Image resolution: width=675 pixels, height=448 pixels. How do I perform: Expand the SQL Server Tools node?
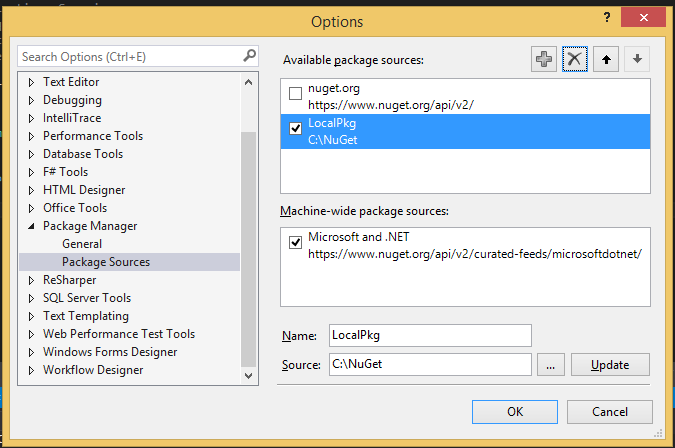(x=31, y=298)
